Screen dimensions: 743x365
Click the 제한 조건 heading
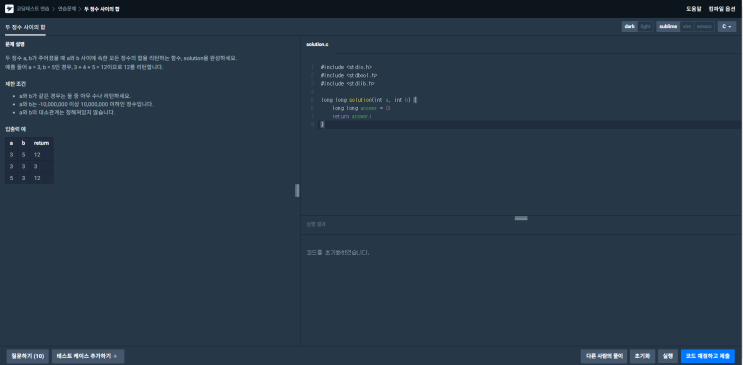point(15,84)
